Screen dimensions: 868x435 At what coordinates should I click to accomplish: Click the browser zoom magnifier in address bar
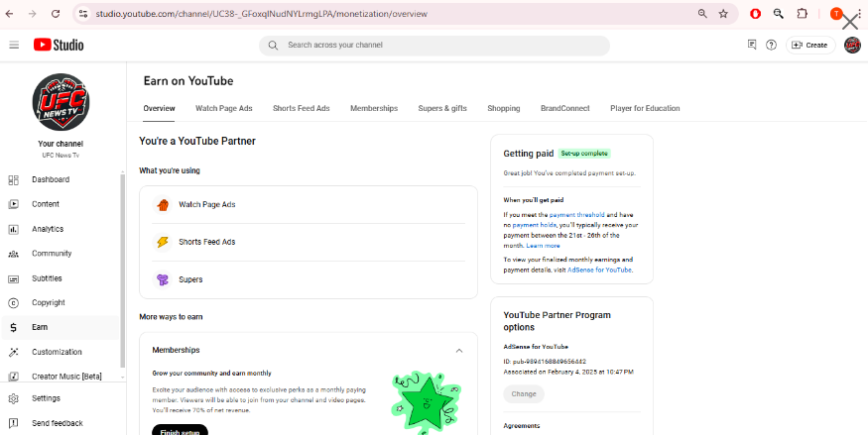702,14
